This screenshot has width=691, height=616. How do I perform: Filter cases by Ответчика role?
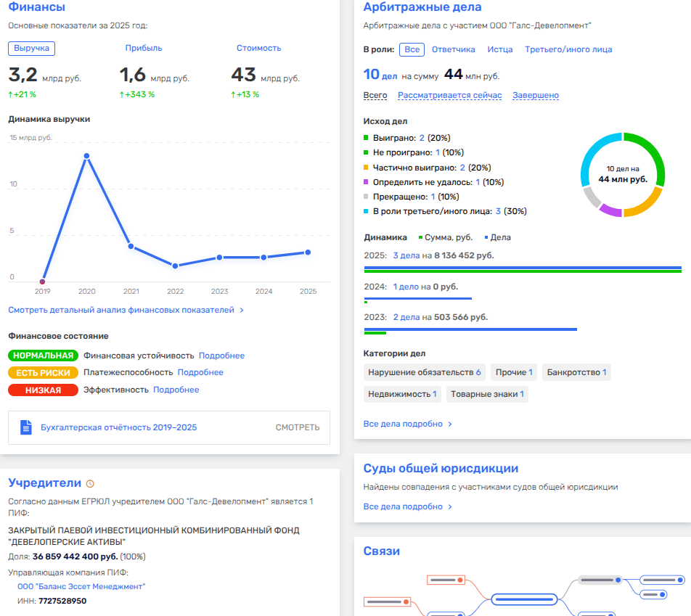click(x=453, y=49)
